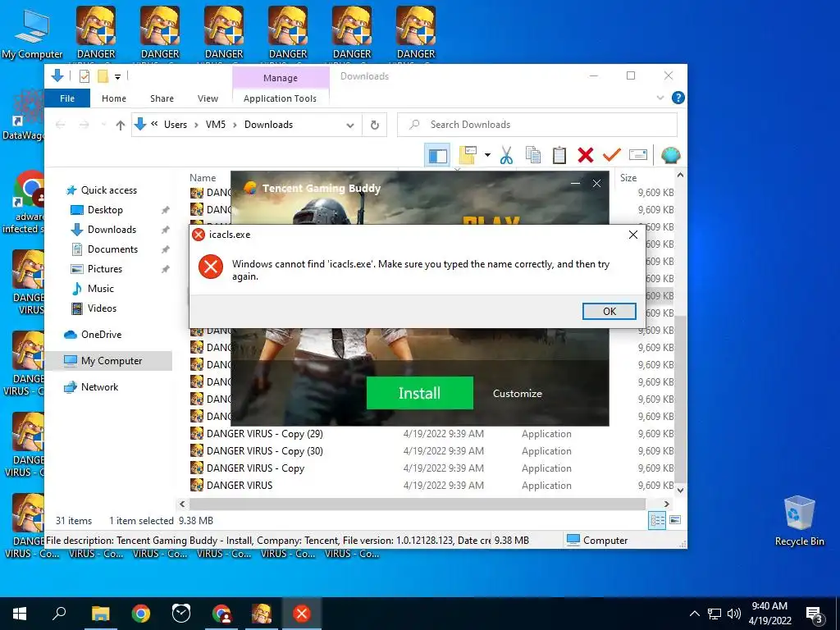Click the Up one level arrow
840x630 pixels.
pyautogui.click(x=120, y=125)
